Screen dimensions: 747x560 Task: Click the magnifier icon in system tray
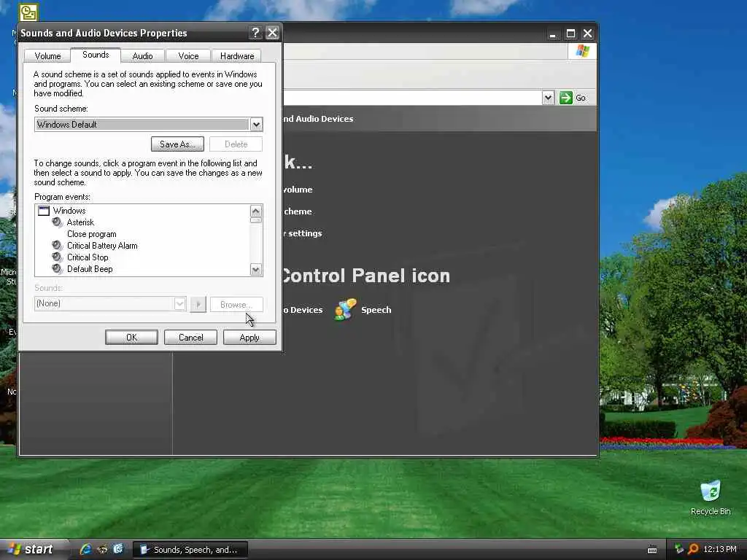click(x=693, y=550)
